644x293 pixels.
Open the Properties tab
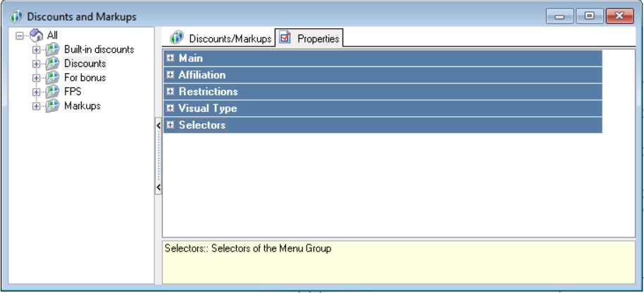coord(318,39)
